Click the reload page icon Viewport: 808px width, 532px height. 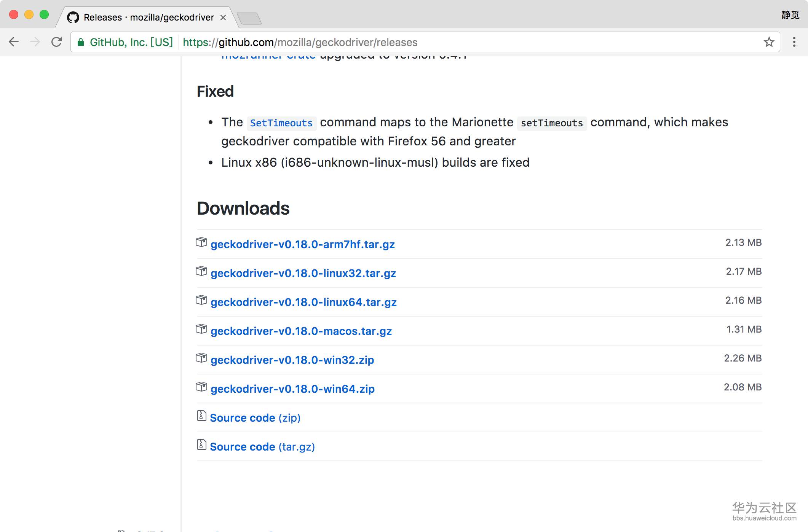(x=56, y=42)
